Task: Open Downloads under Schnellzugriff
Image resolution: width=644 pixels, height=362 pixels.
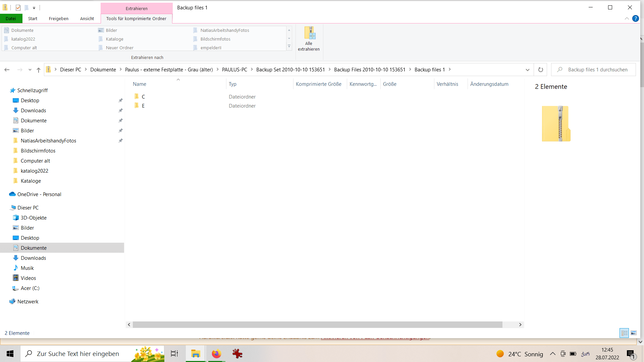Action: (33, 111)
